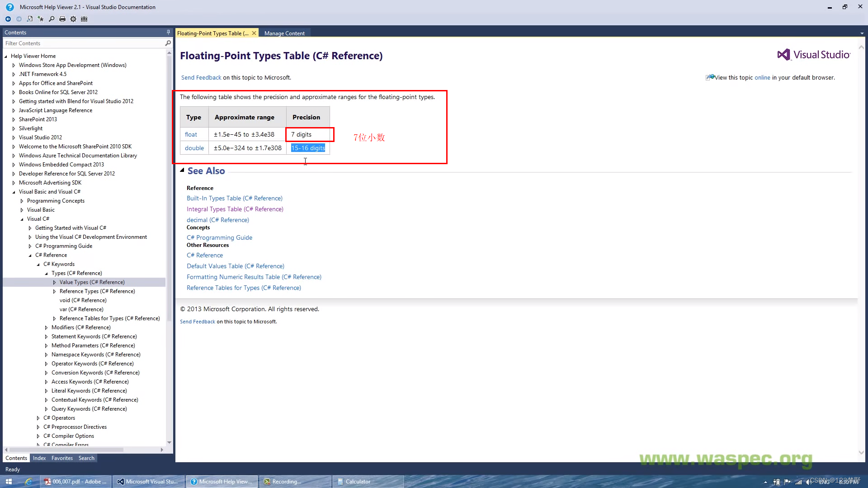This screenshot has height=488, width=868.
Task: Switch to 006,007.pdf Adobe taskbar item
Action: [x=75, y=481]
